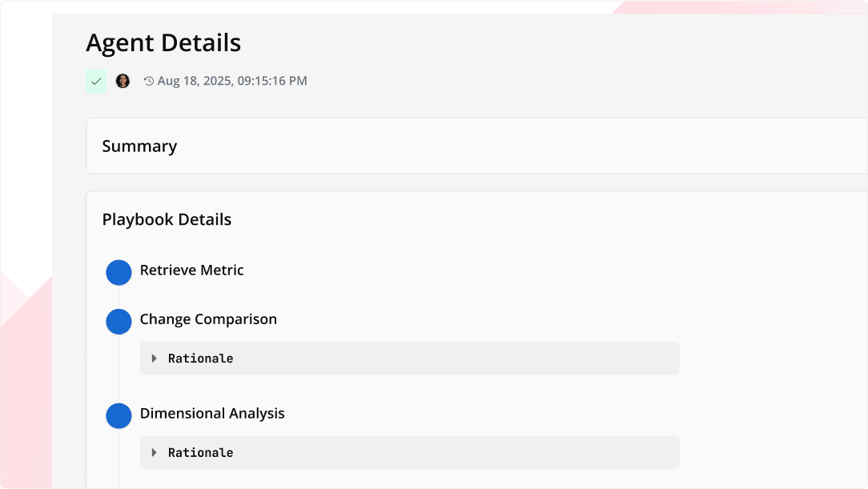Select the Change Comparison step circle

119,321
